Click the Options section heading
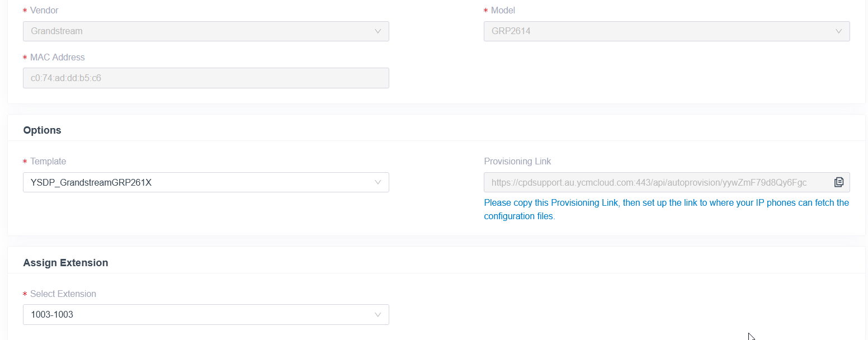The height and width of the screenshot is (340, 868). 43,130
